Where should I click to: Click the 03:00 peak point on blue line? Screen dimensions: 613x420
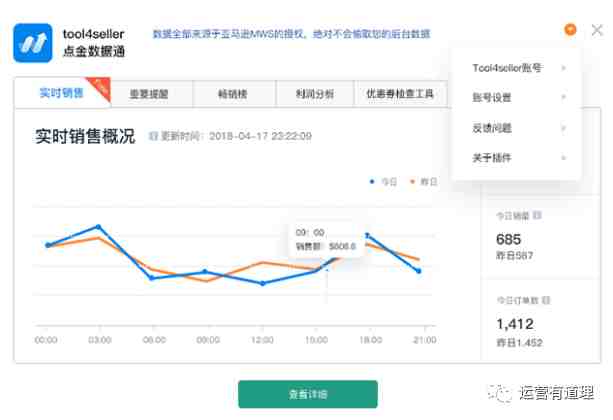[98, 227]
